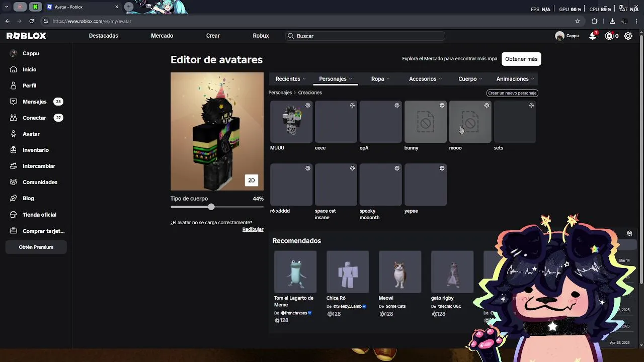Expand the Accesorios dropdown
Image resolution: width=644 pixels, height=362 pixels.
pos(425,79)
